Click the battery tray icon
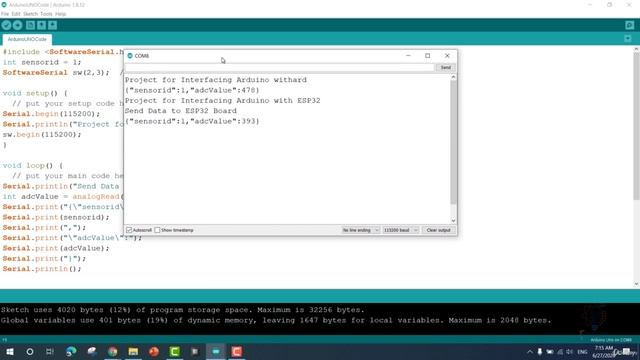The height and width of the screenshot is (360, 640). [550, 352]
